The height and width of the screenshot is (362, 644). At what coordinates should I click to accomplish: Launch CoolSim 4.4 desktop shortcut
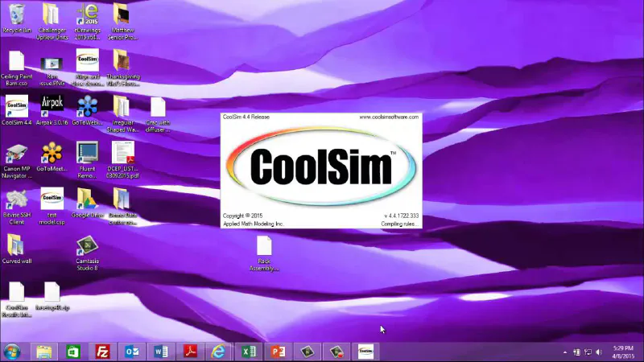coord(16,110)
